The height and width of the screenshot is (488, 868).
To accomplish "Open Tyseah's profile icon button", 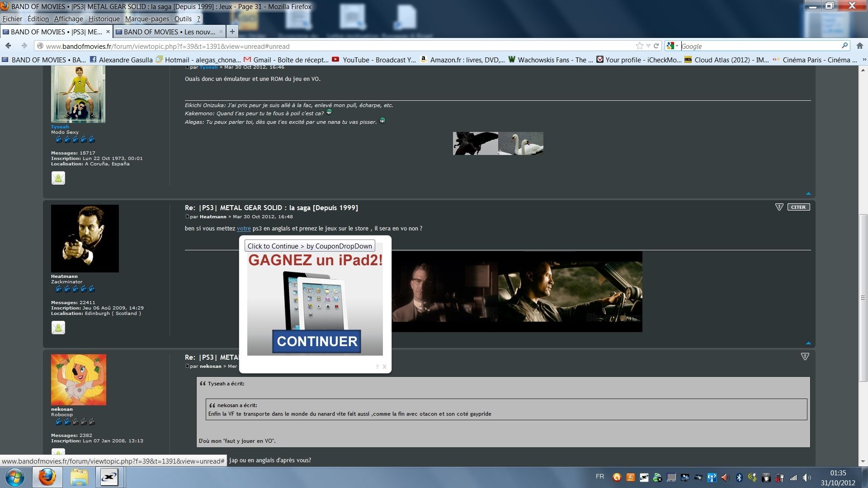I will tap(58, 178).
